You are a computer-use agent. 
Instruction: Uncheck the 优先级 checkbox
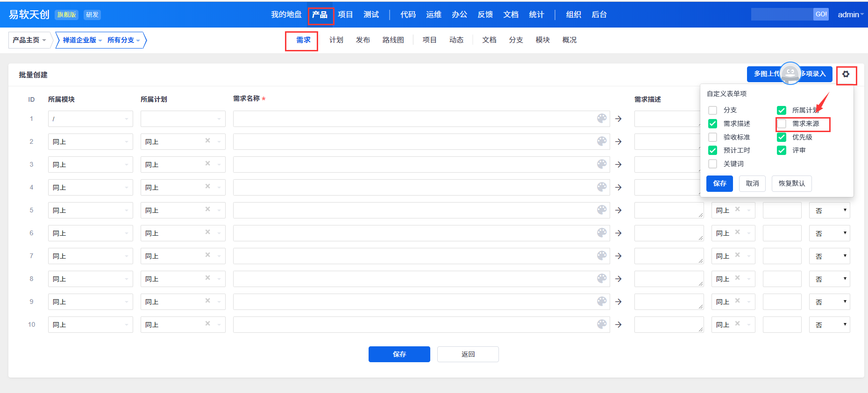782,137
